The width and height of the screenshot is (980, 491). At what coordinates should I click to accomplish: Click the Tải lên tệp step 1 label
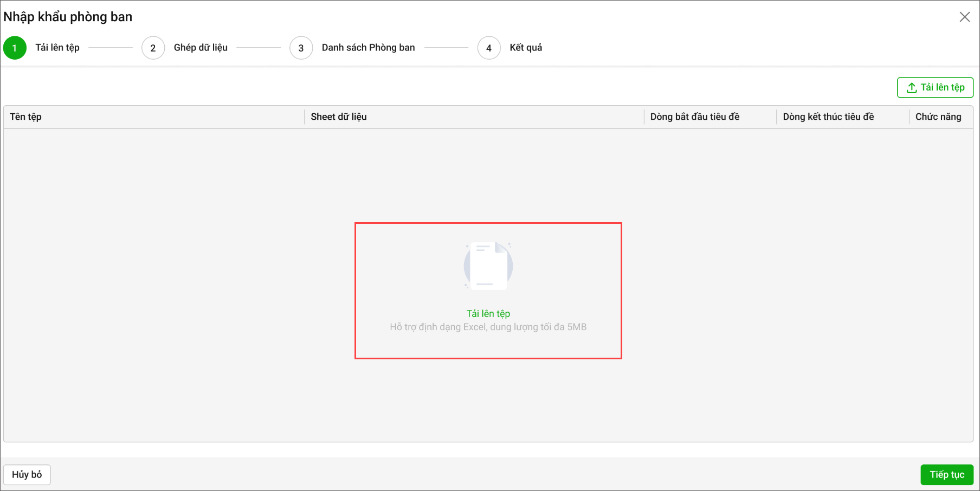click(x=57, y=48)
